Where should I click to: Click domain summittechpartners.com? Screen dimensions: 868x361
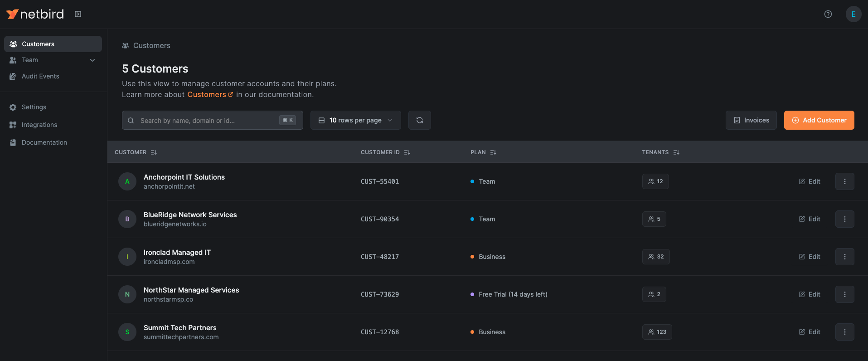click(x=181, y=337)
